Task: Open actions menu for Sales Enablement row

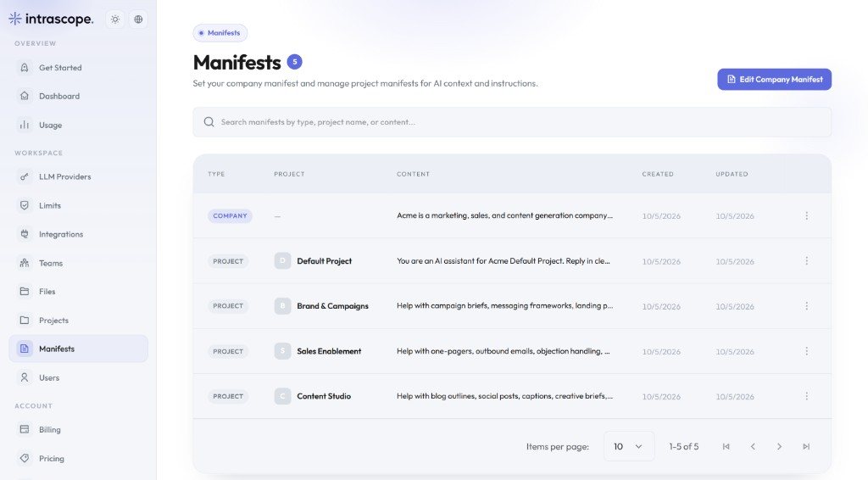Action: [x=807, y=351]
